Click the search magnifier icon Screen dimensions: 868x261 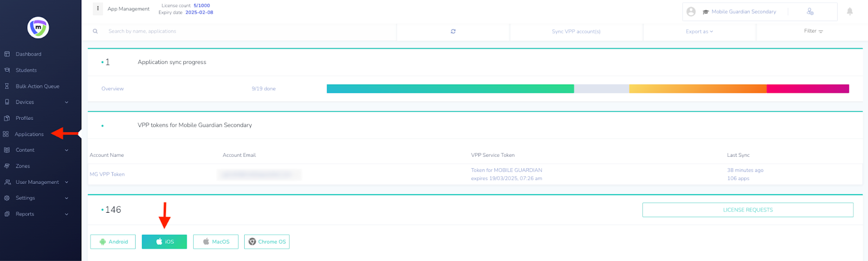pos(95,31)
